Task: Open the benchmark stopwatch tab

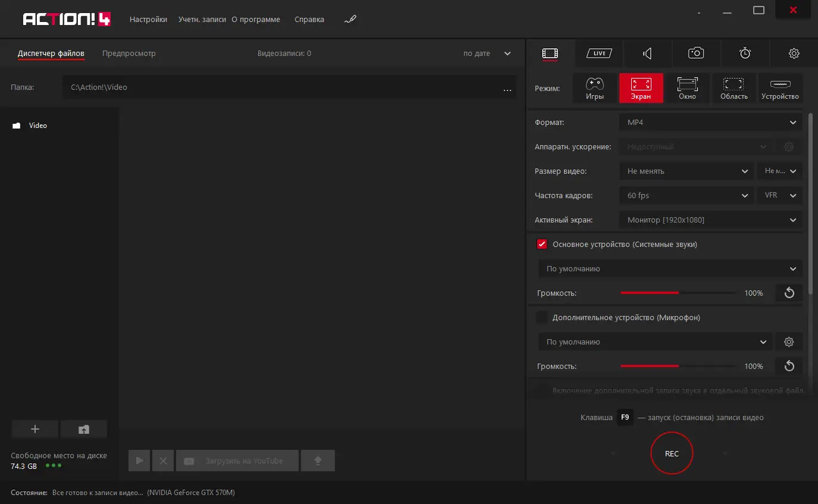Action: pos(745,54)
